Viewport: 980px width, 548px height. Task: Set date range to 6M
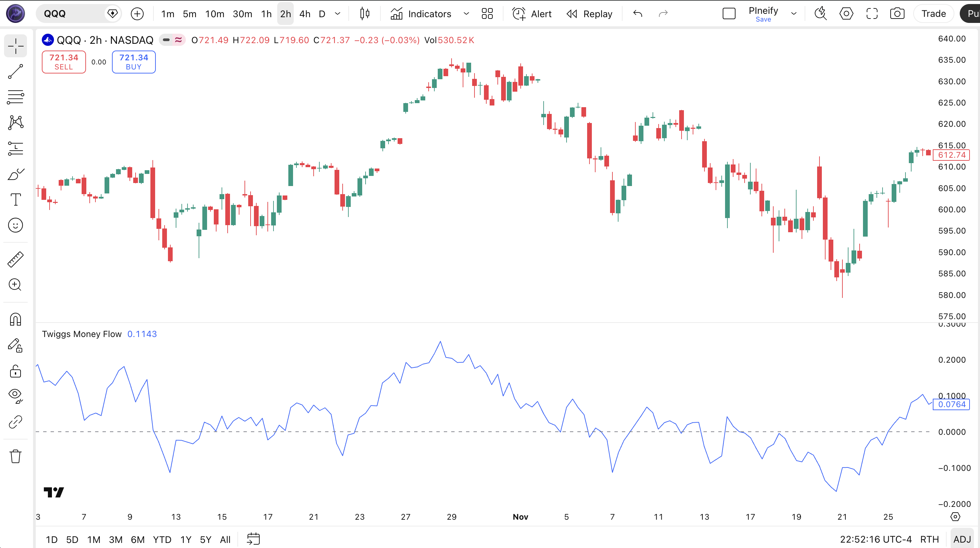pyautogui.click(x=138, y=539)
